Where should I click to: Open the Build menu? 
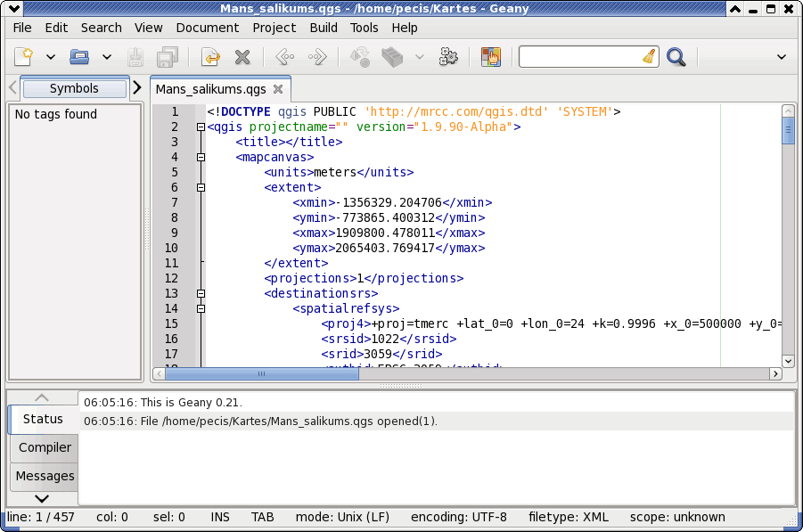(324, 28)
